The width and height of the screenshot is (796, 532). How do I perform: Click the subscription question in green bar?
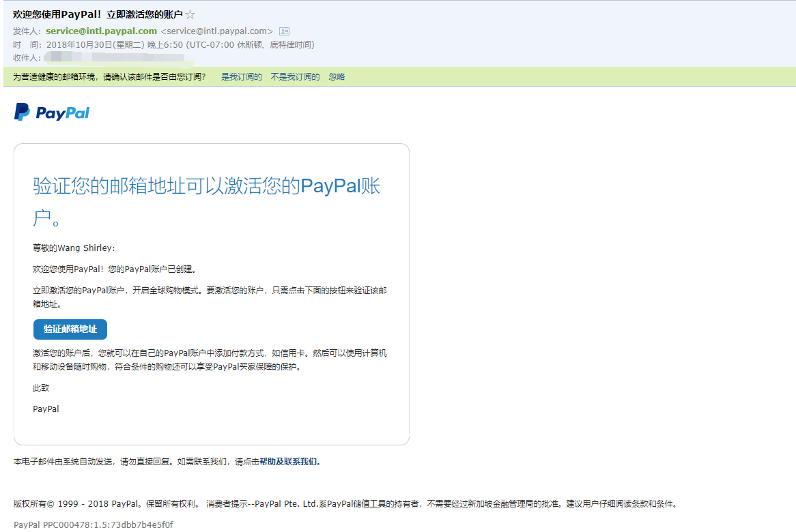(109, 77)
